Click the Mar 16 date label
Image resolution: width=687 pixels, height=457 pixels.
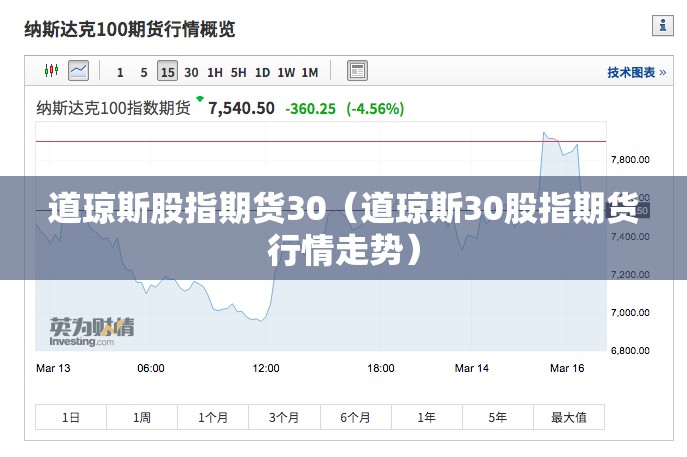(x=567, y=368)
